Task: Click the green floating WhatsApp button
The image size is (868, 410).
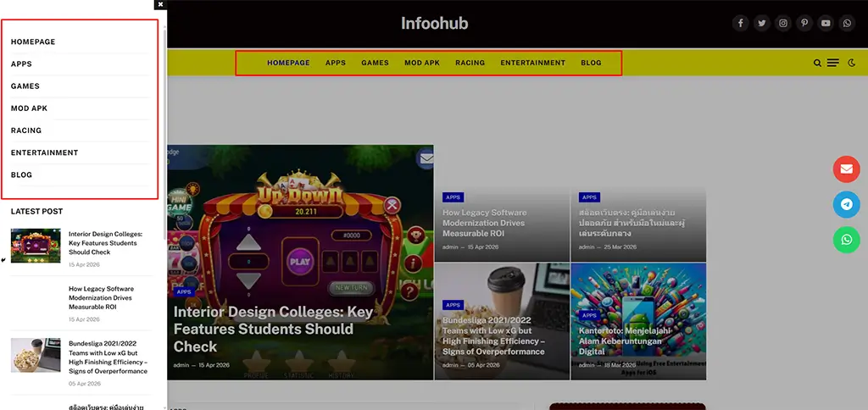Action: coord(847,240)
